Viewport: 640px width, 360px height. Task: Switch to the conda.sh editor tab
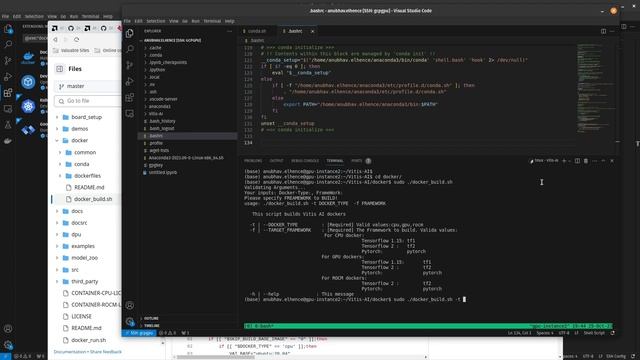257,31
